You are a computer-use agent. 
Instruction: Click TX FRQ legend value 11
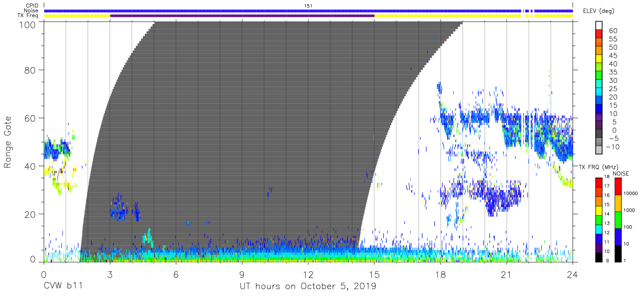click(608, 243)
